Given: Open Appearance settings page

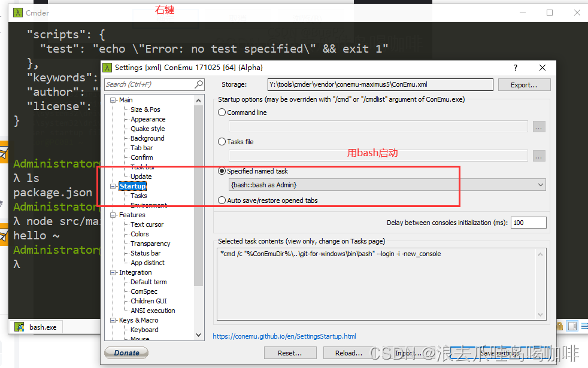Looking at the screenshot, I should click(148, 119).
